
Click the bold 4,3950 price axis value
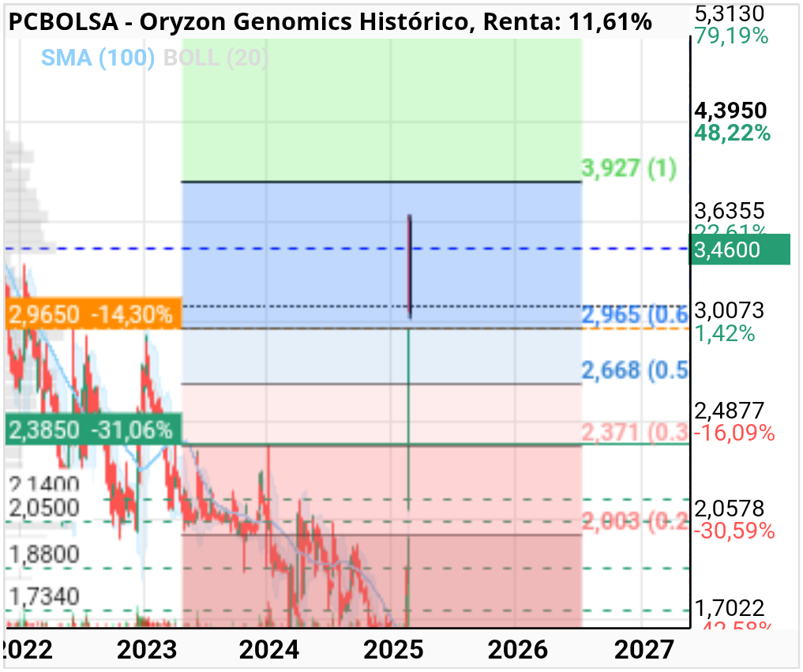click(x=730, y=110)
